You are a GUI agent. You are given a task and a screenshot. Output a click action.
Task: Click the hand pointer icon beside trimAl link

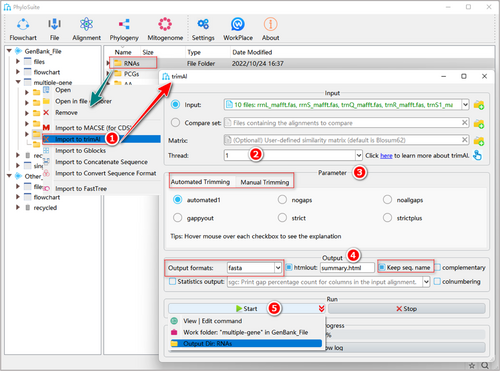[x=477, y=155]
